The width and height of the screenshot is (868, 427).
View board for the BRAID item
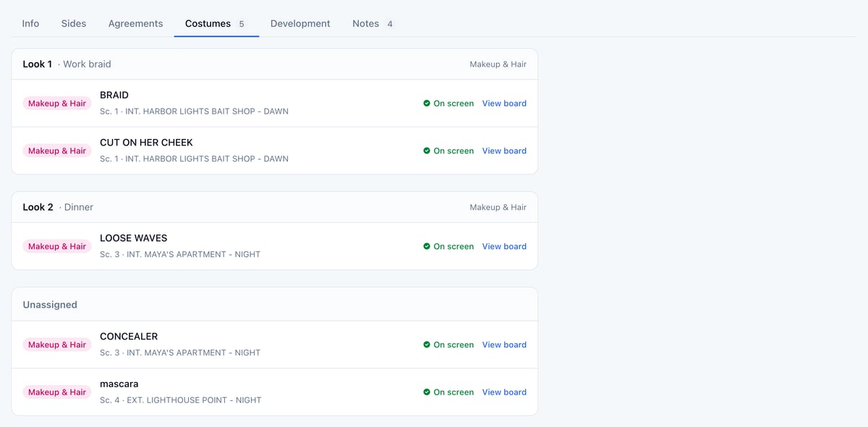click(x=504, y=103)
